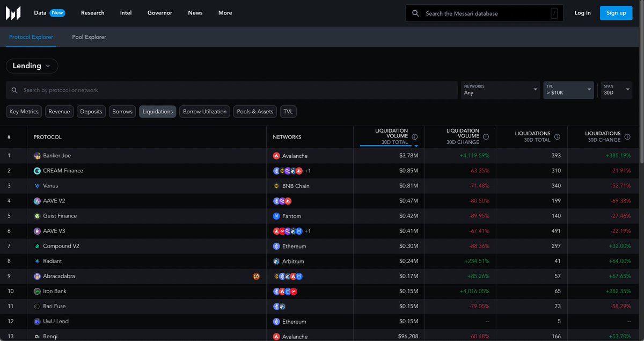Expand the +1 networks in AAVE V3 row
Screen dimensions: 644x341
click(x=308, y=231)
